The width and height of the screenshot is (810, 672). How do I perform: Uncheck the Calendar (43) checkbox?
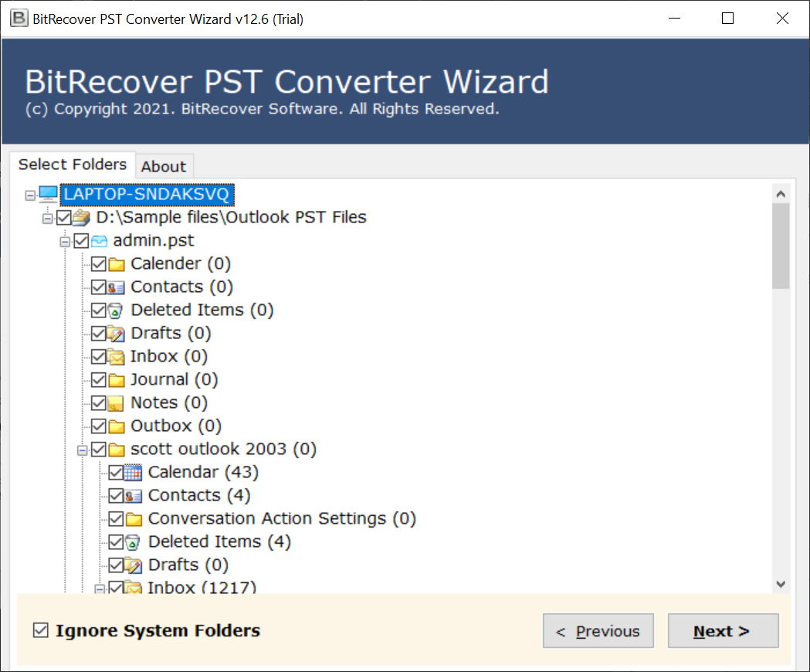[117, 473]
